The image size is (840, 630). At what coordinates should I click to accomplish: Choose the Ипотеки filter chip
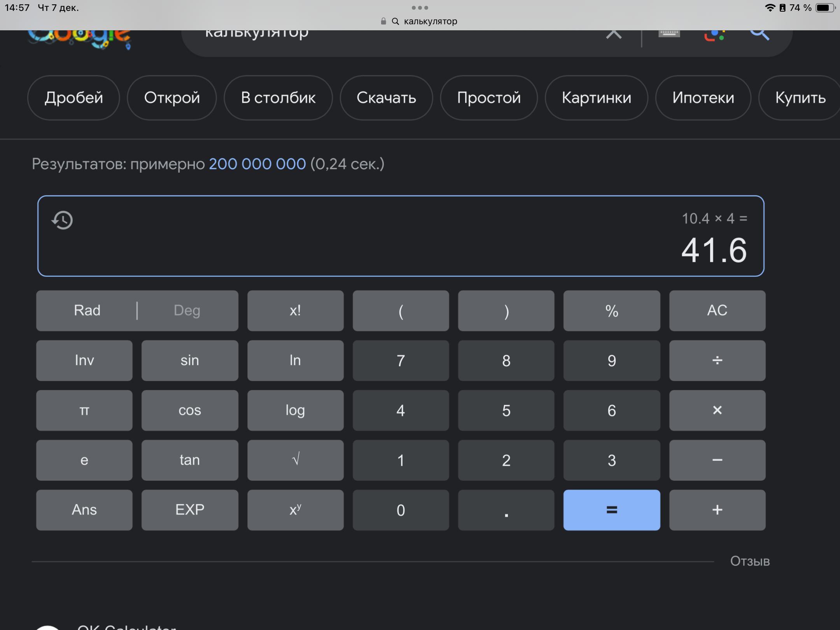click(x=703, y=98)
